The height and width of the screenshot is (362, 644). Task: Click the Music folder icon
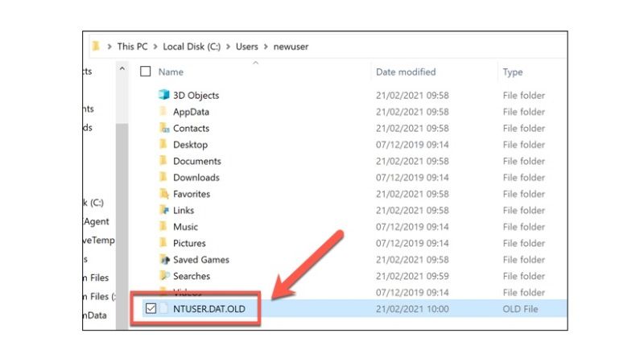(163, 226)
